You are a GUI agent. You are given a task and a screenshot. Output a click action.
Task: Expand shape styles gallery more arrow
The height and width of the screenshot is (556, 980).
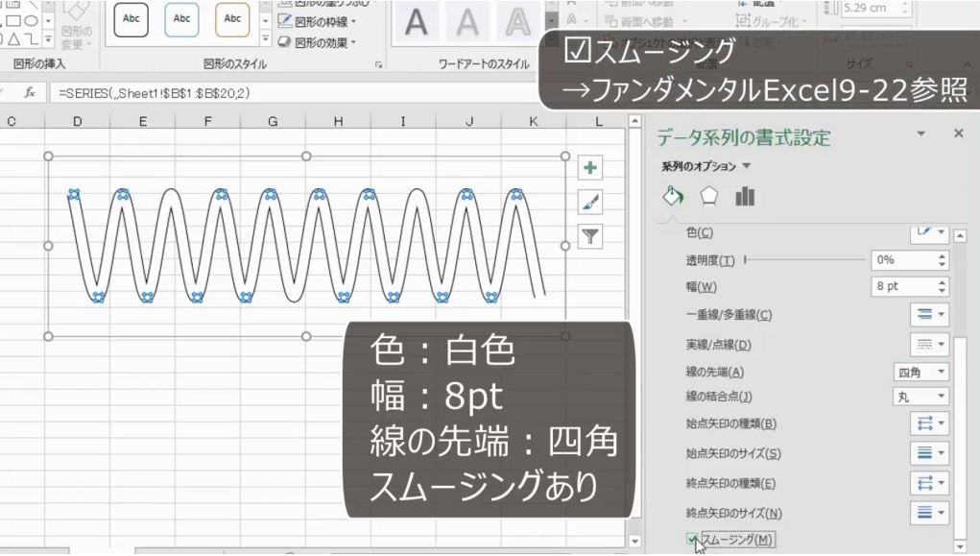pyautogui.click(x=266, y=38)
